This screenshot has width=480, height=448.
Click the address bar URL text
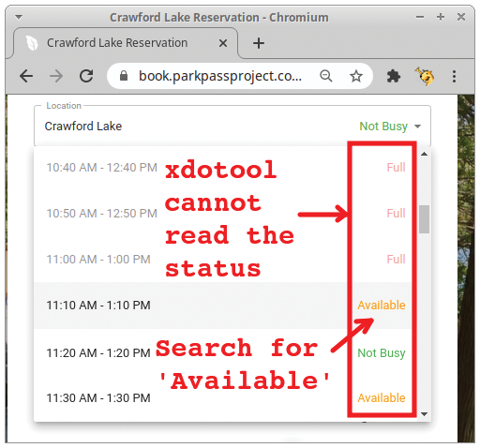tap(220, 76)
